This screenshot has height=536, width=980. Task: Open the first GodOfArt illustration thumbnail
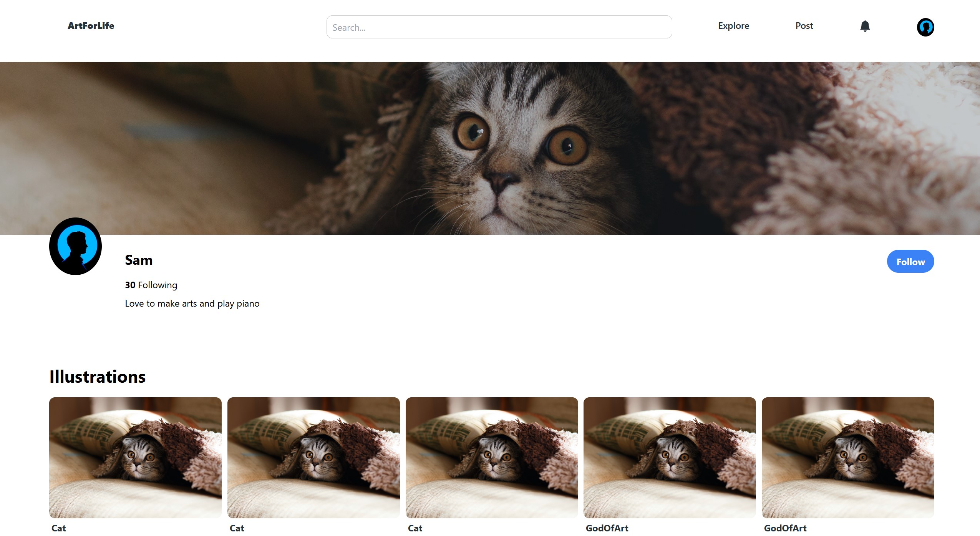tap(670, 458)
